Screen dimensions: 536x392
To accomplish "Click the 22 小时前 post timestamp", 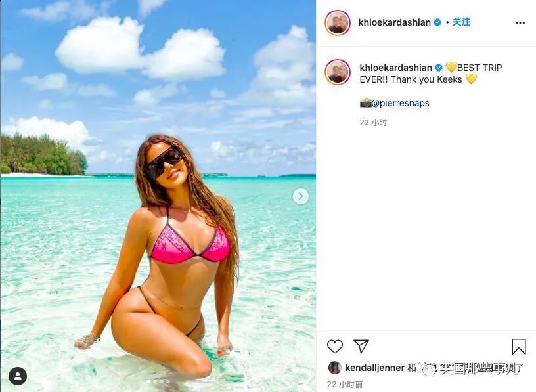I will click(x=345, y=385).
